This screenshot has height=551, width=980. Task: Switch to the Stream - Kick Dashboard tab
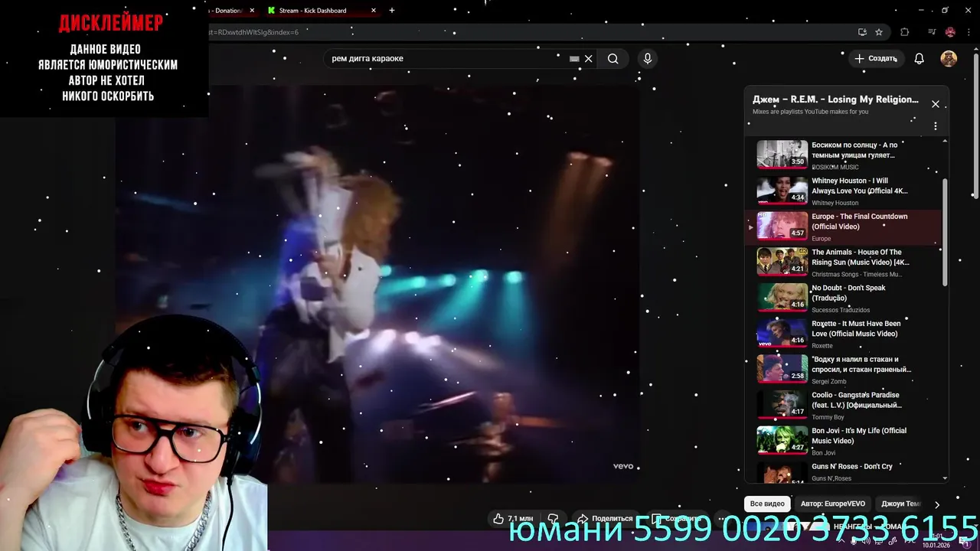[322, 11]
